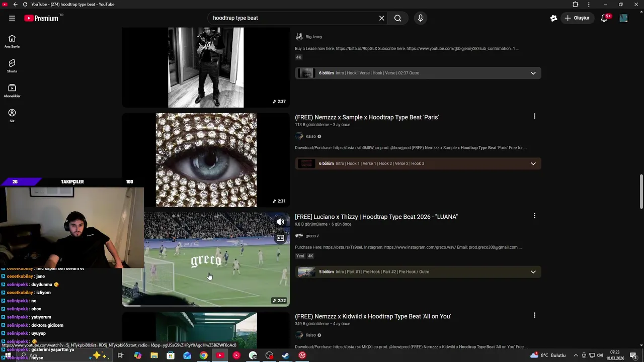Viewport: 644px width, 362px height.
Task: Open the taskbar clock showing 07:23
Action: tap(616, 355)
